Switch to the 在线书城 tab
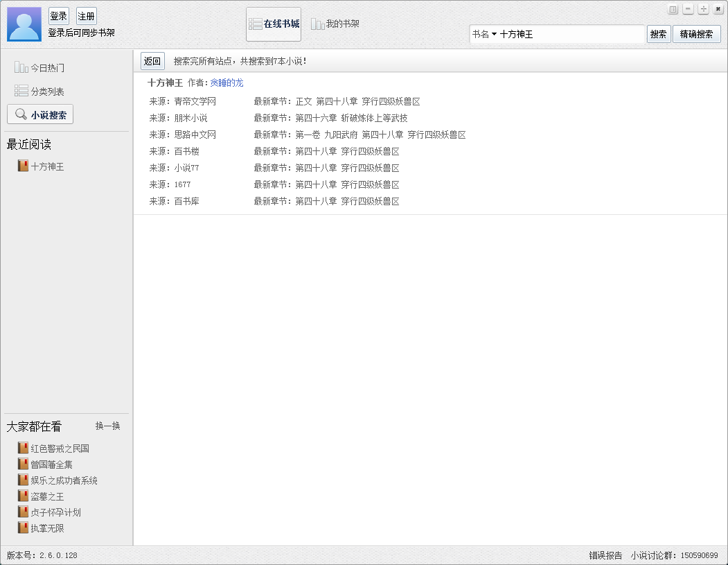This screenshot has height=565, width=728. 274,24
